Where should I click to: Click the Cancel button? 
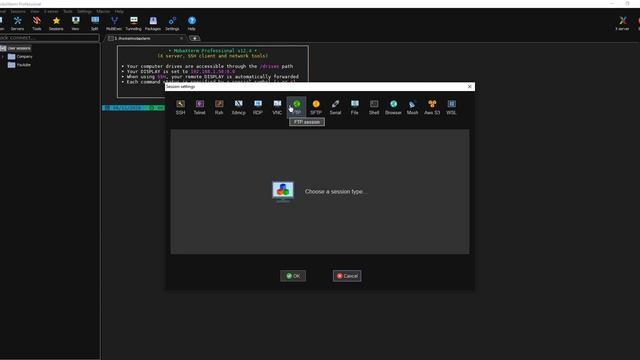click(x=347, y=276)
